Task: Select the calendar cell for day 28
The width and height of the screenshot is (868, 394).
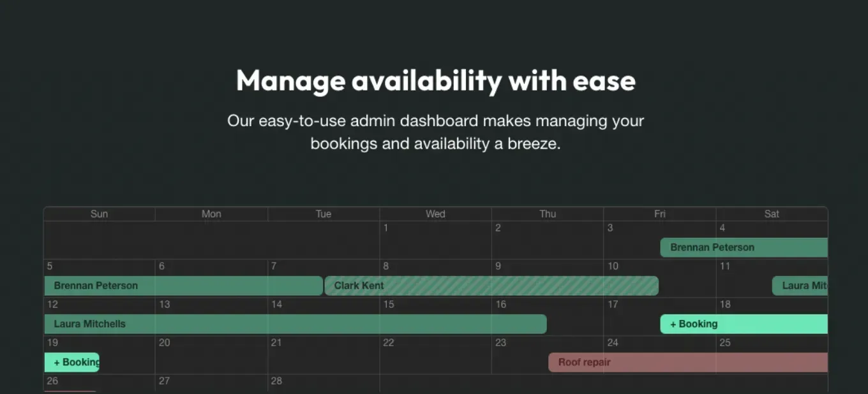Action: click(x=324, y=384)
